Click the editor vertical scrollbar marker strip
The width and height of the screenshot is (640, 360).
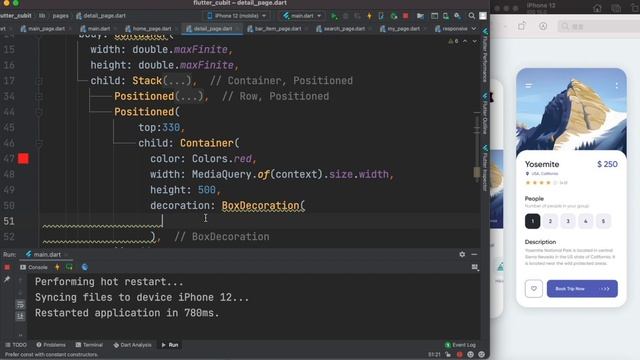point(477,147)
